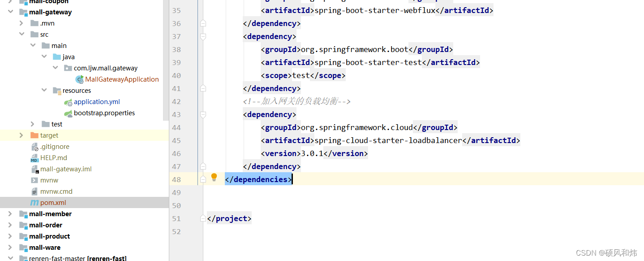Viewport: 644px width, 261px height.
Task: Select pom.xml in the project tree
Action: (x=53, y=203)
